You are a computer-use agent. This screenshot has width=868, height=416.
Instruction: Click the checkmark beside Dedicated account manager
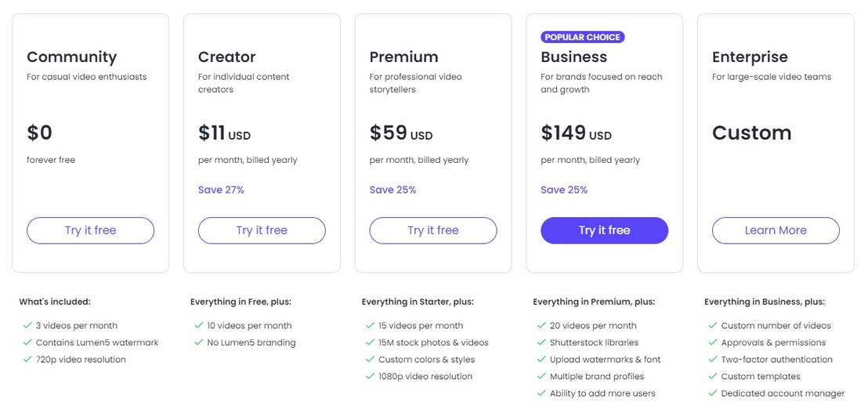point(713,394)
